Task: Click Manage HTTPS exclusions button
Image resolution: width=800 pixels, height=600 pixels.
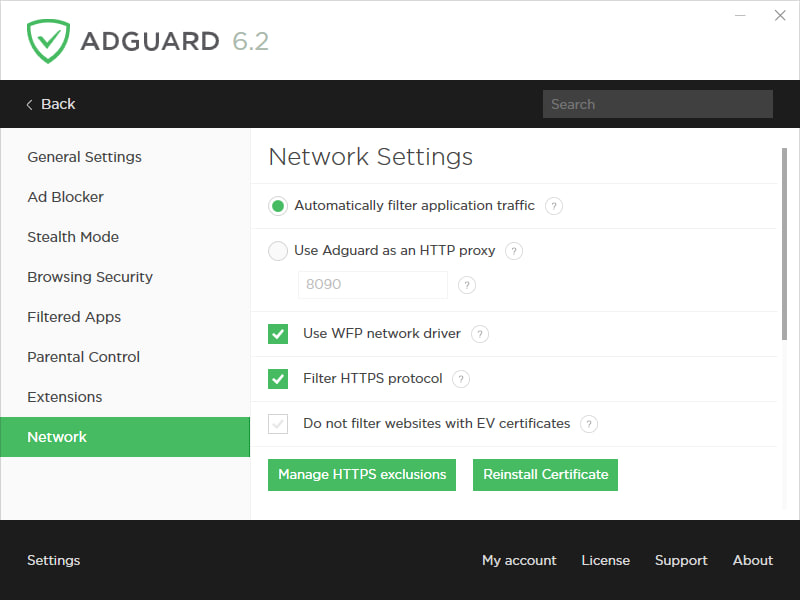Action: [x=362, y=475]
